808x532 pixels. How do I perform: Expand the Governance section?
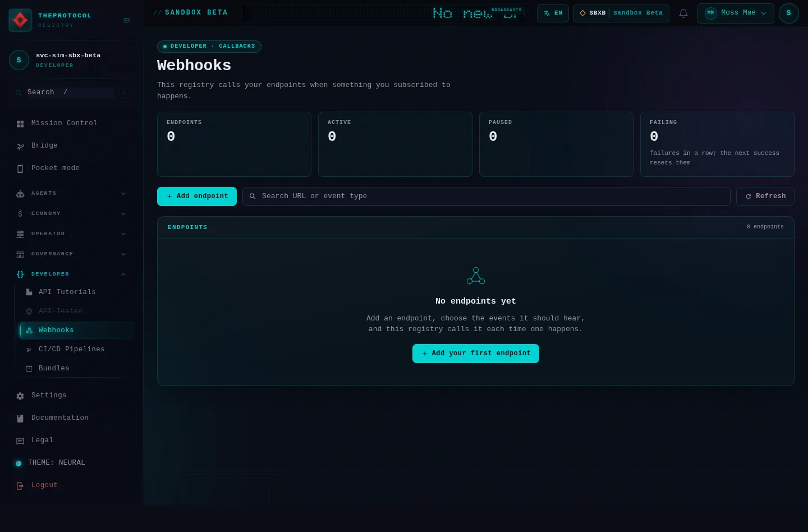pos(71,254)
